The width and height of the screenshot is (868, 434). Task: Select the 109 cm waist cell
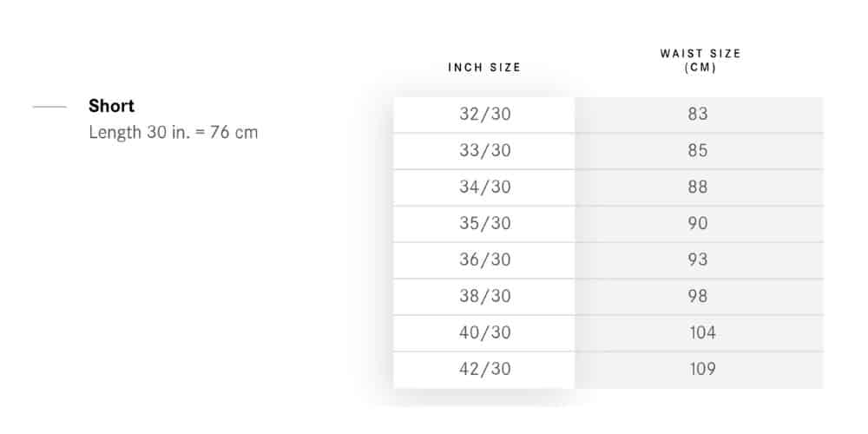[x=702, y=369]
